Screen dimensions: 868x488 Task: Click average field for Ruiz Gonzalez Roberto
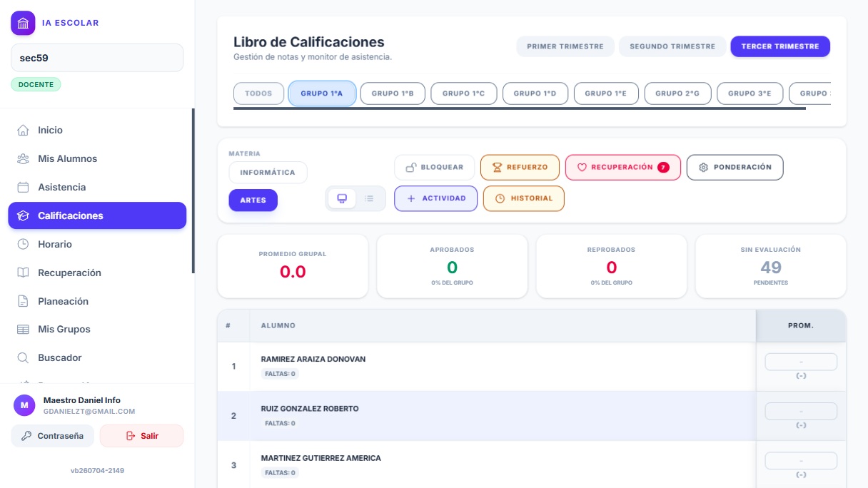coord(801,411)
